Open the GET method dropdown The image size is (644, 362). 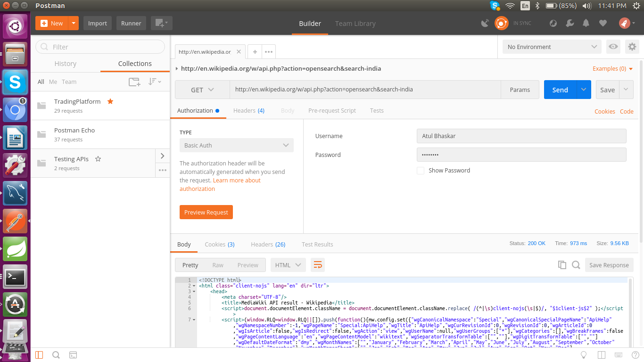click(202, 90)
